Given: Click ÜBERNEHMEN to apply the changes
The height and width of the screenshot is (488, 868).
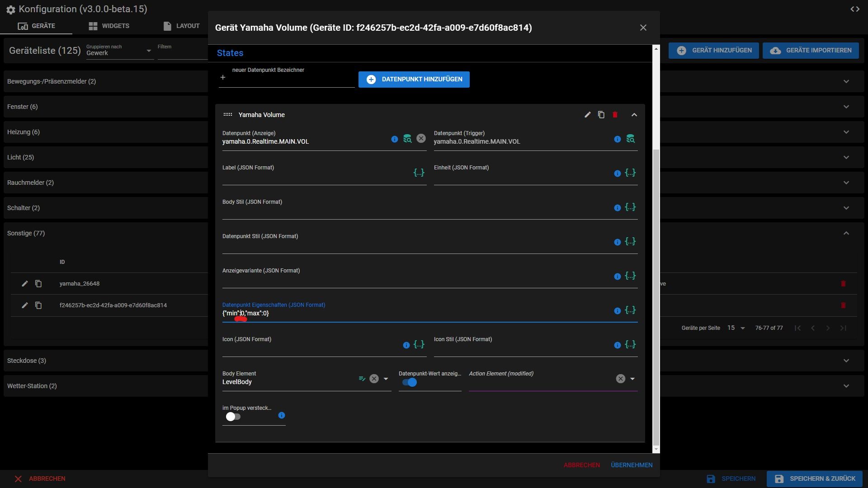Looking at the screenshot, I should [631, 465].
